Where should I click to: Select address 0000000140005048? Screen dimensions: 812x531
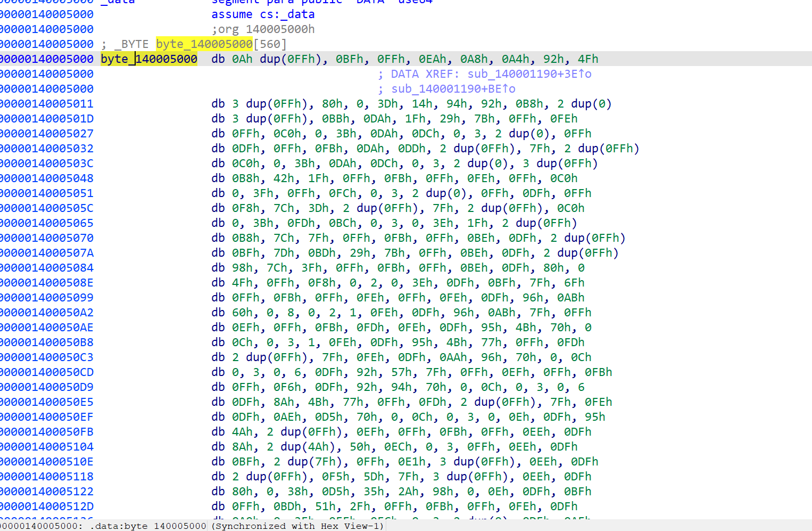point(47,178)
